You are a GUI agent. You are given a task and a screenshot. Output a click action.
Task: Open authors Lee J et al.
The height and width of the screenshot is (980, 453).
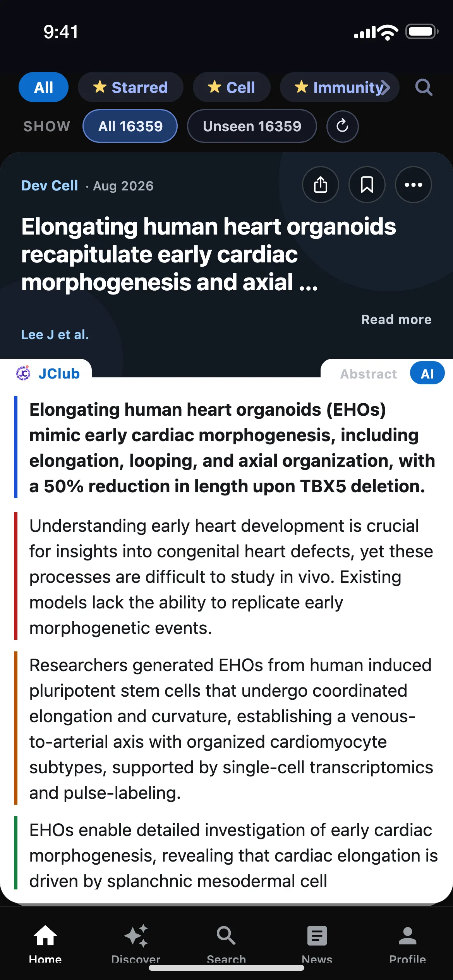click(x=55, y=334)
